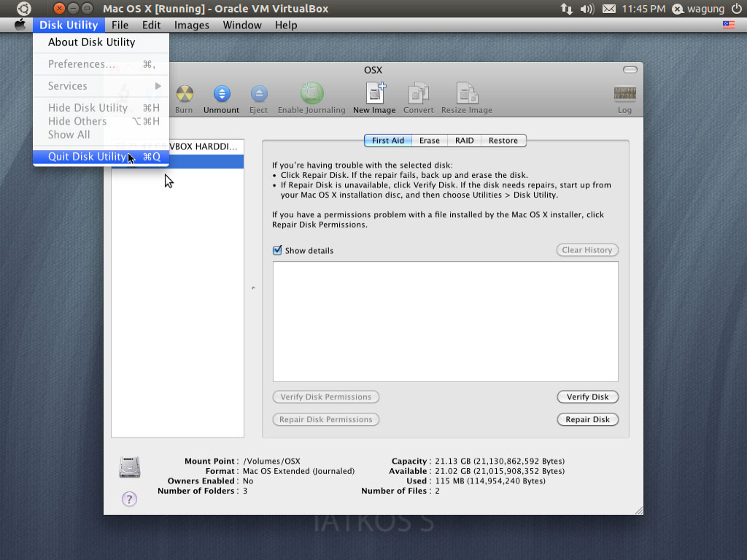Click the Ubuntu logo icon in top panel
The height and width of the screenshot is (560, 747).
[24, 9]
